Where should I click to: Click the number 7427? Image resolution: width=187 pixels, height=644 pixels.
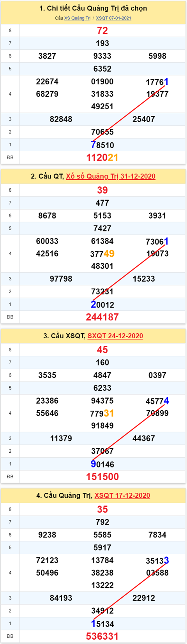[102, 228]
